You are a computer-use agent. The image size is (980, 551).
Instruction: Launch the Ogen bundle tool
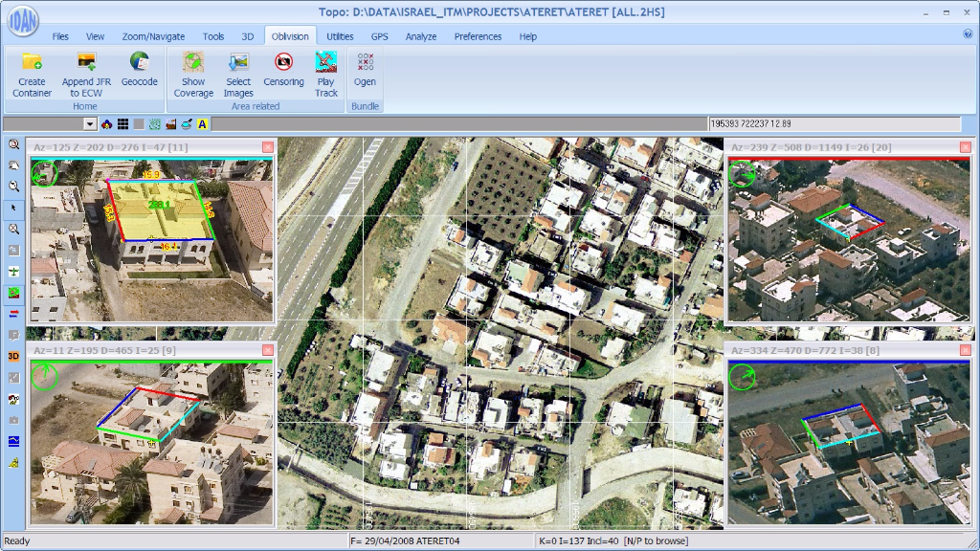pyautogui.click(x=365, y=63)
